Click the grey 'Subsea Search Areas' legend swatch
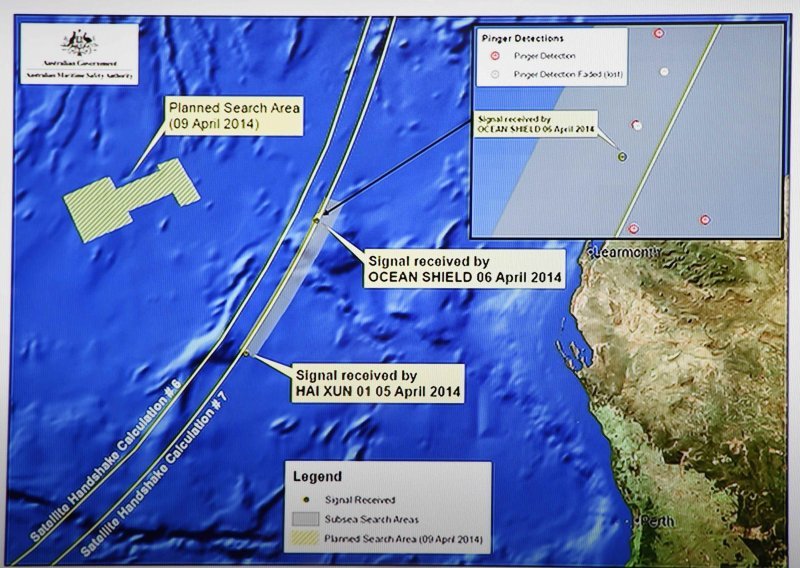 306,519
